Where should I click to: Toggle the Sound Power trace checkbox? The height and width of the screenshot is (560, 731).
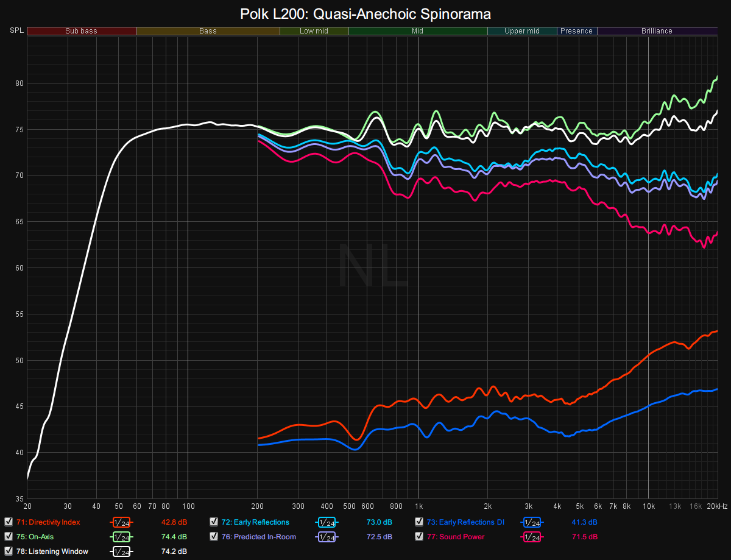(419, 537)
